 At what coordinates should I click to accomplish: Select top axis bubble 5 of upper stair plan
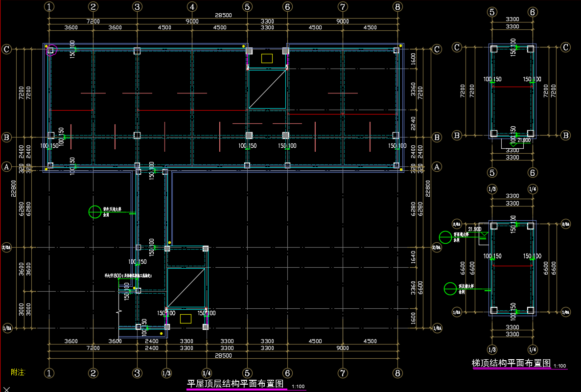click(x=492, y=12)
